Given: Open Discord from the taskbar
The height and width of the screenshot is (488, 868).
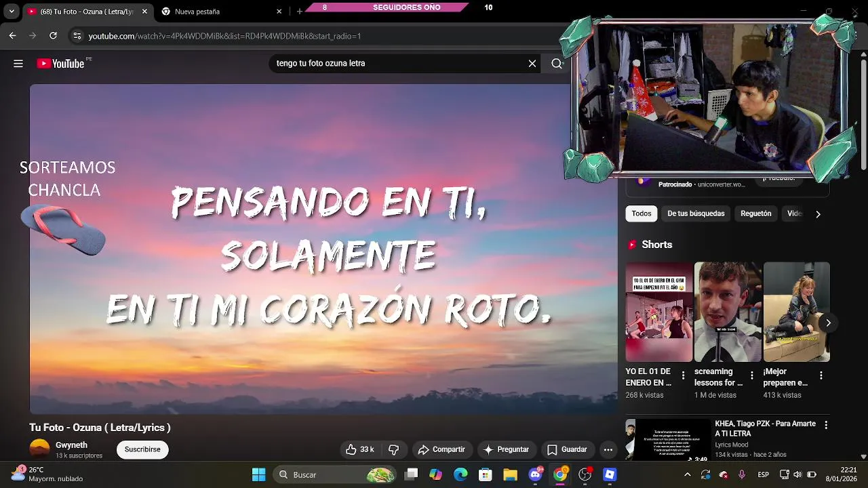Looking at the screenshot, I should click(535, 474).
